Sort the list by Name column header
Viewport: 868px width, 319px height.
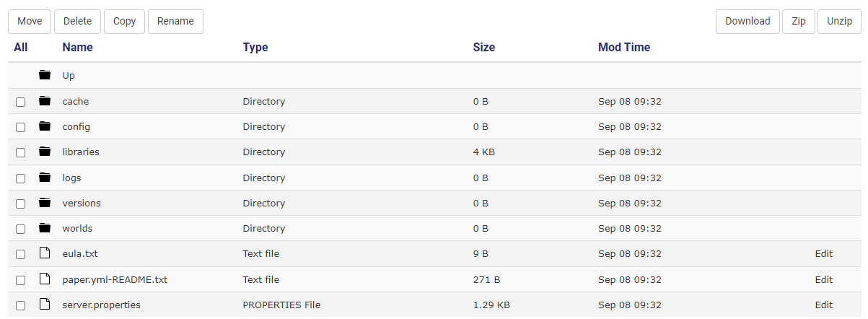click(x=78, y=47)
